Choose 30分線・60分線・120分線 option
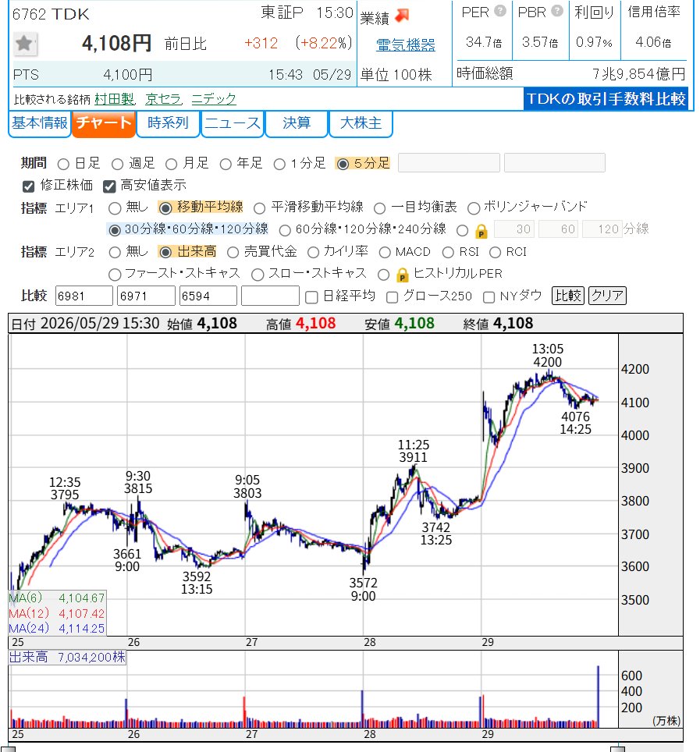This screenshot has height=752, width=700. click(x=114, y=231)
